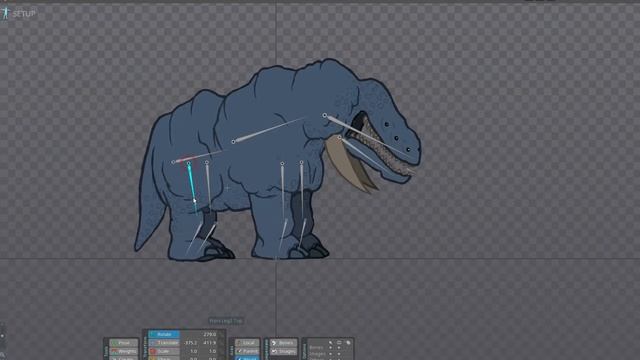Toggle Images visible dot in Options
Screen dimensions: 640x360
[x=339, y=353]
